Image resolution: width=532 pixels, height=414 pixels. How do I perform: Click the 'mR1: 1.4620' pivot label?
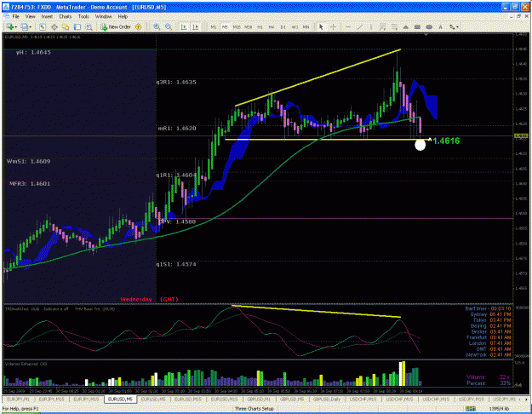[x=177, y=129]
